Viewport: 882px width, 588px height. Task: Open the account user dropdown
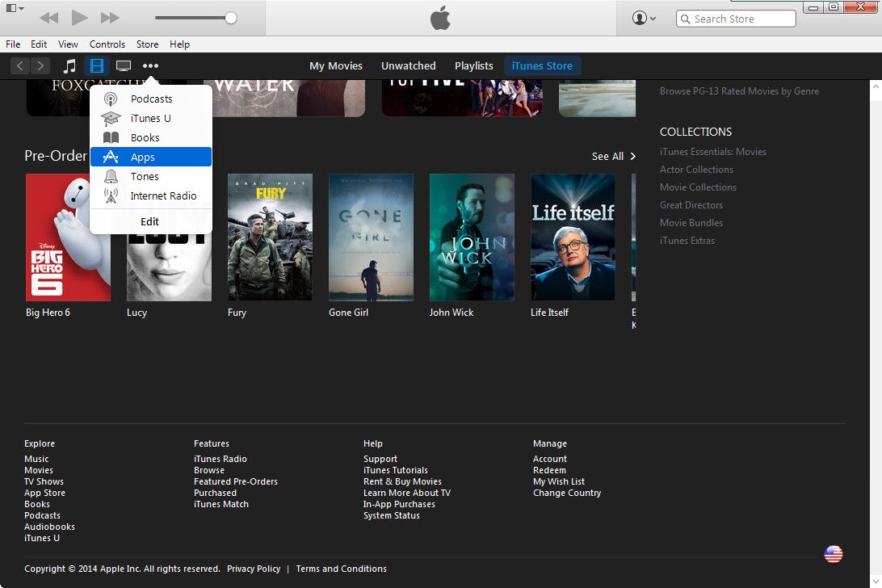point(644,18)
